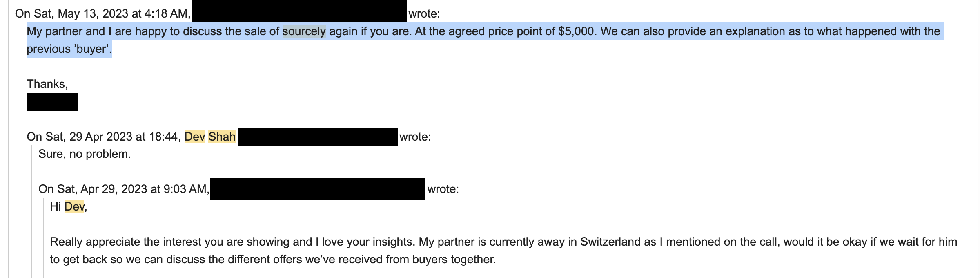Click the highlighted word 'sourcely'
The height and width of the screenshot is (278, 980).
(304, 31)
